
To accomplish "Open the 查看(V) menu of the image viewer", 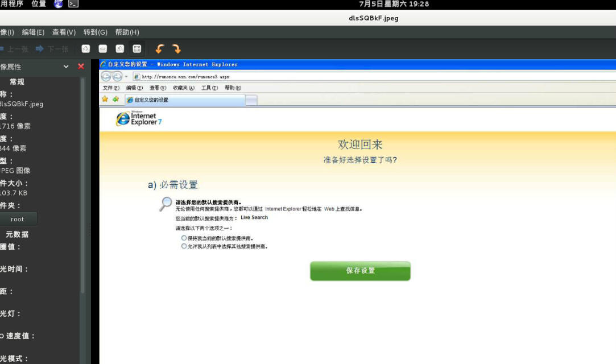I will (x=64, y=32).
